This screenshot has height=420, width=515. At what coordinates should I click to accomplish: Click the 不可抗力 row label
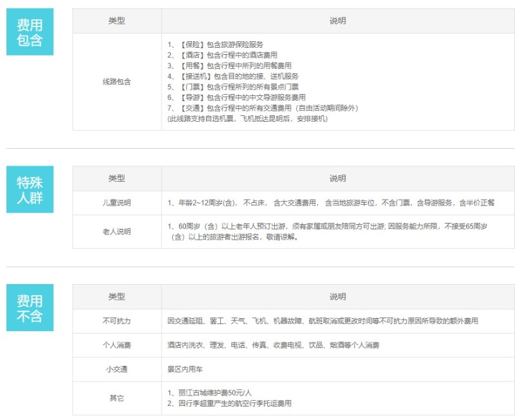pyautogui.click(x=117, y=321)
